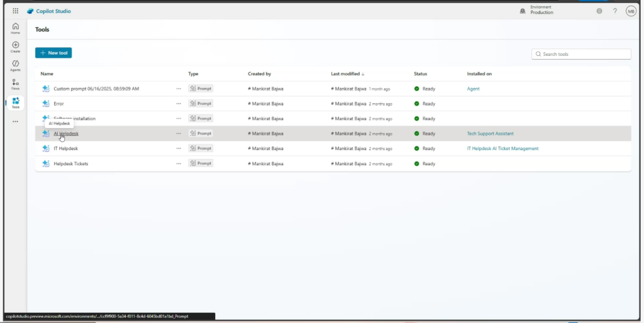Open more options for AI Helpdesk row

tap(179, 133)
